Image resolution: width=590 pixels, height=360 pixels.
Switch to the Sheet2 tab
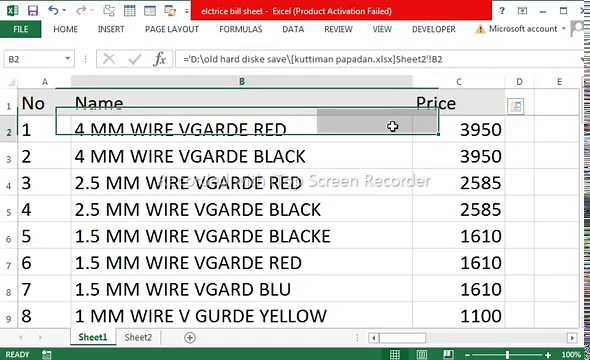pyautogui.click(x=138, y=337)
